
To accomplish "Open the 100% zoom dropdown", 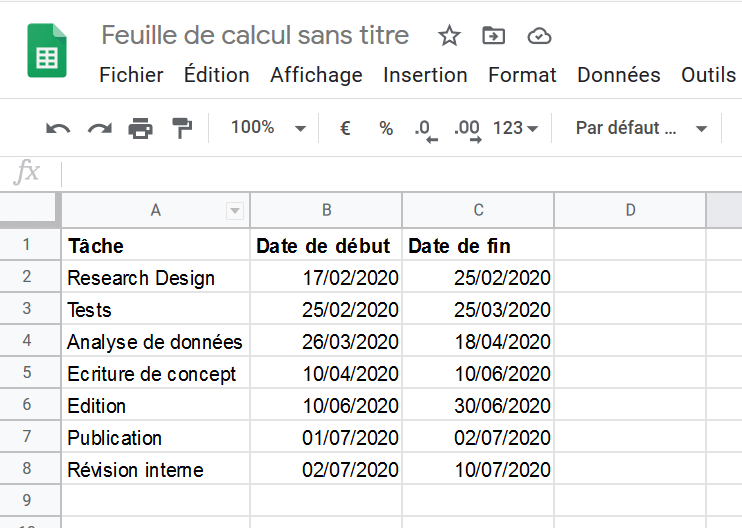I will pos(268,128).
